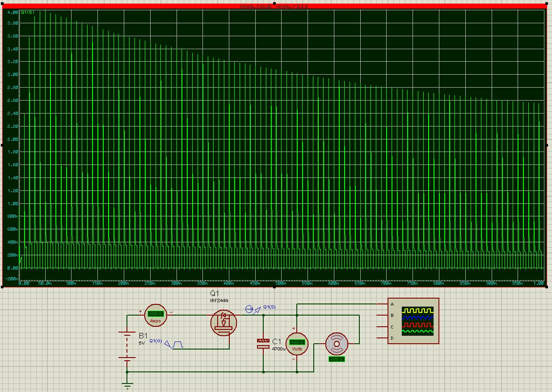This screenshot has height=392, width=552.
Task: Click the Q1(S) current probe marker
Action: click(250, 309)
